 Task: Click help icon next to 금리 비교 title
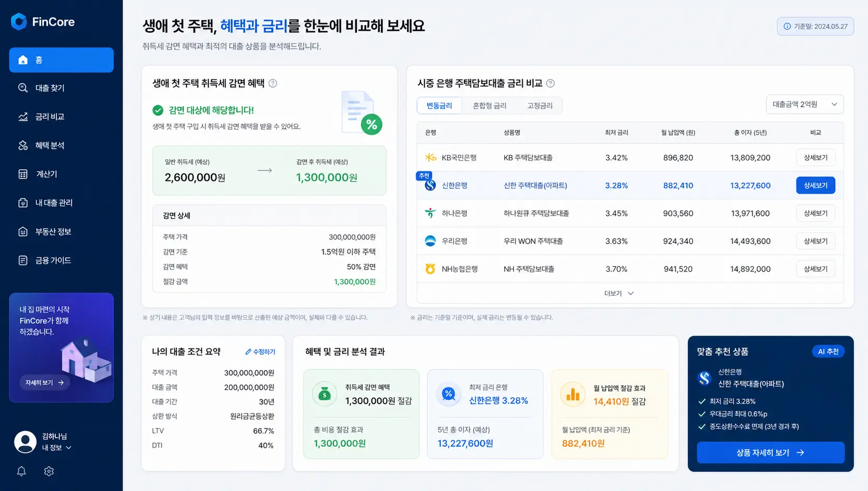click(551, 83)
